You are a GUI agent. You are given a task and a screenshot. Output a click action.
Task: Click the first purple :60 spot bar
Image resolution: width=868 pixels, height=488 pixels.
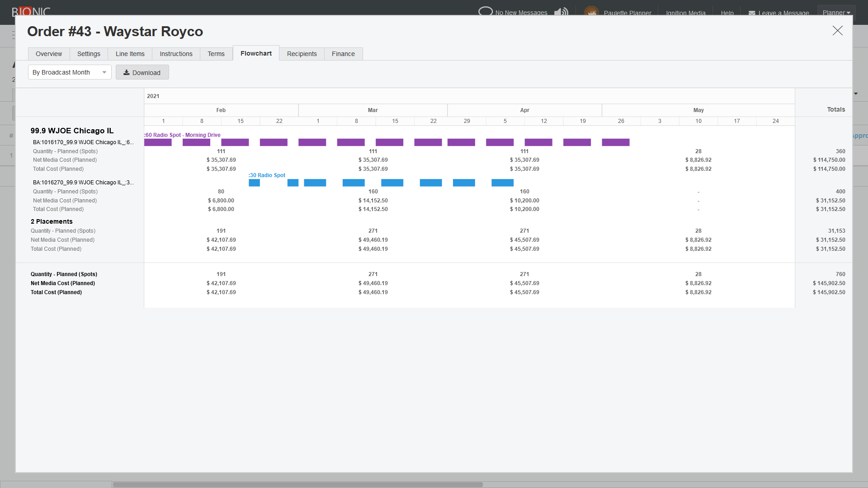(158, 142)
